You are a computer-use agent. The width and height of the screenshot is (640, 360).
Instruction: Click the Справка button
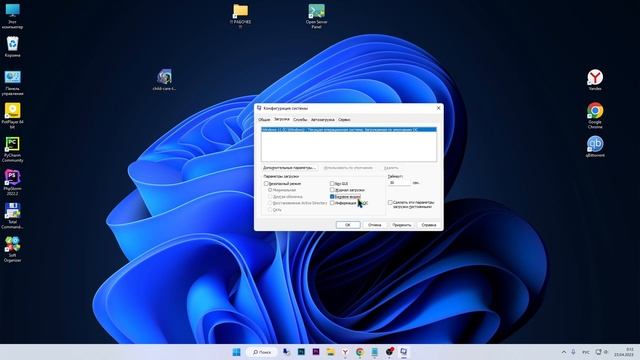coord(429,225)
